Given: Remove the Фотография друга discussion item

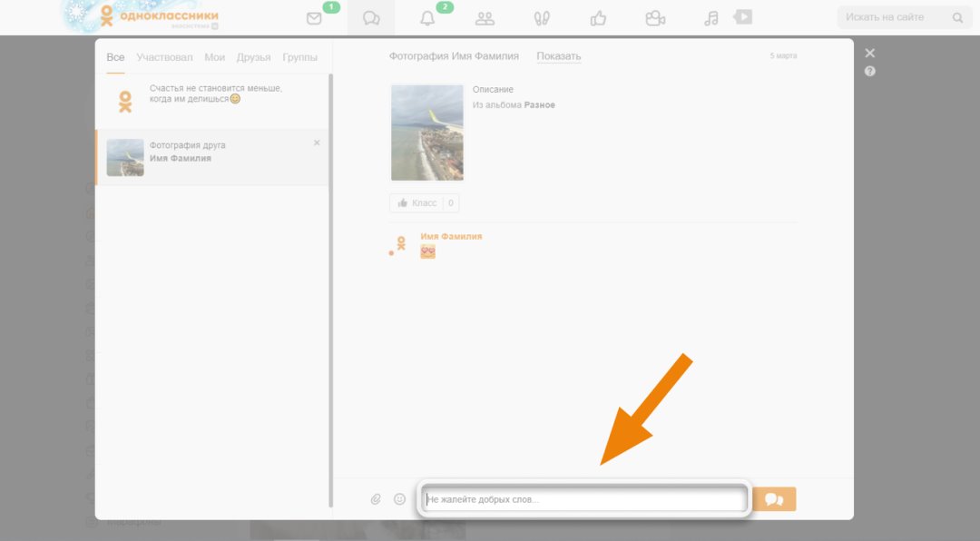Looking at the screenshot, I should click(x=317, y=143).
